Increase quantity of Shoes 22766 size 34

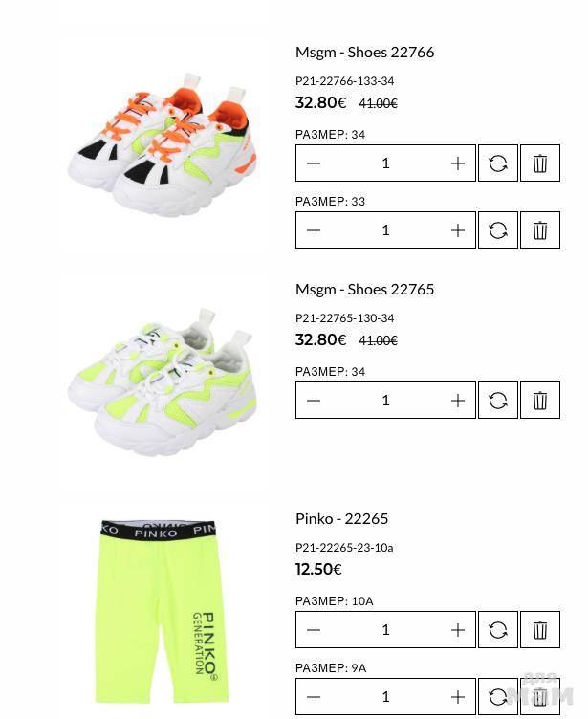click(x=458, y=163)
